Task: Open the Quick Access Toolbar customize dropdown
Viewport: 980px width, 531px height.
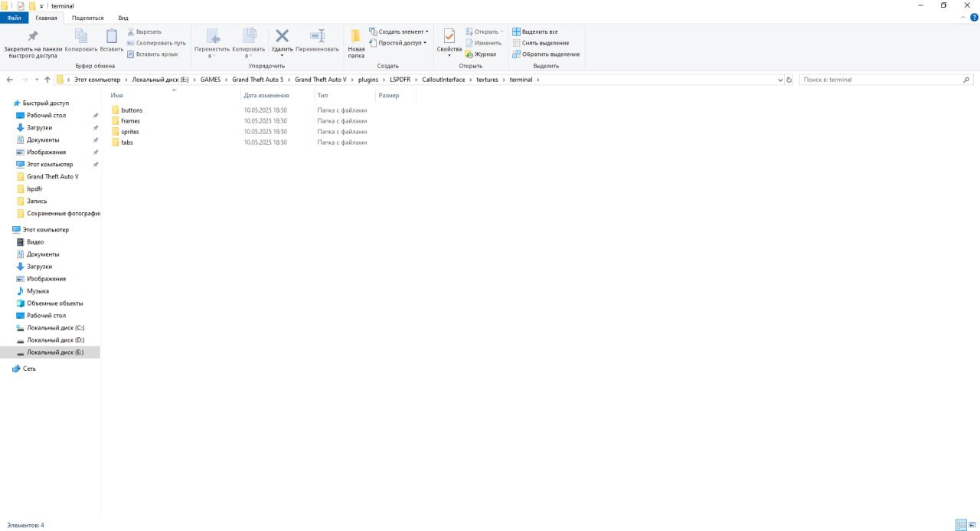Action: tap(42, 6)
